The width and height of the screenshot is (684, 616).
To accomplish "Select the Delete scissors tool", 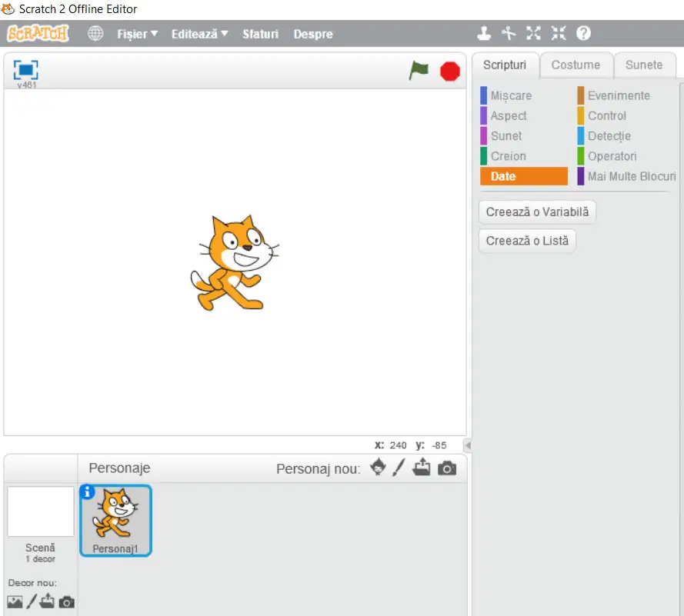I will (x=509, y=33).
